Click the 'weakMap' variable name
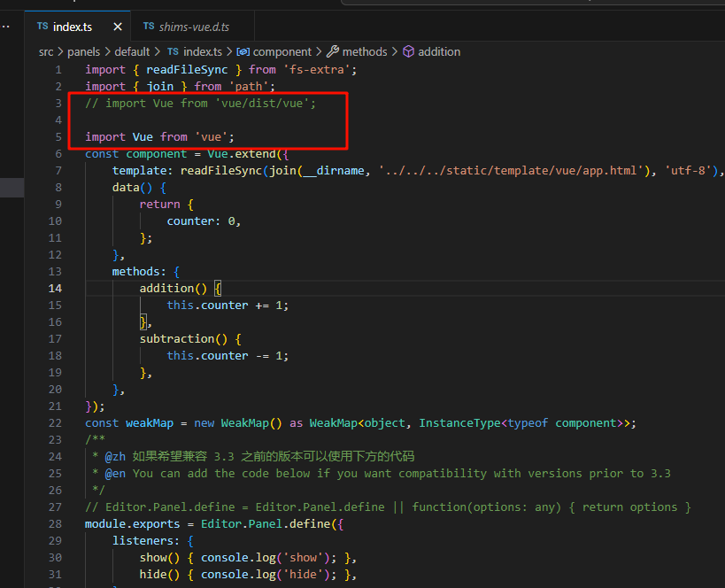 click(150, 423)
